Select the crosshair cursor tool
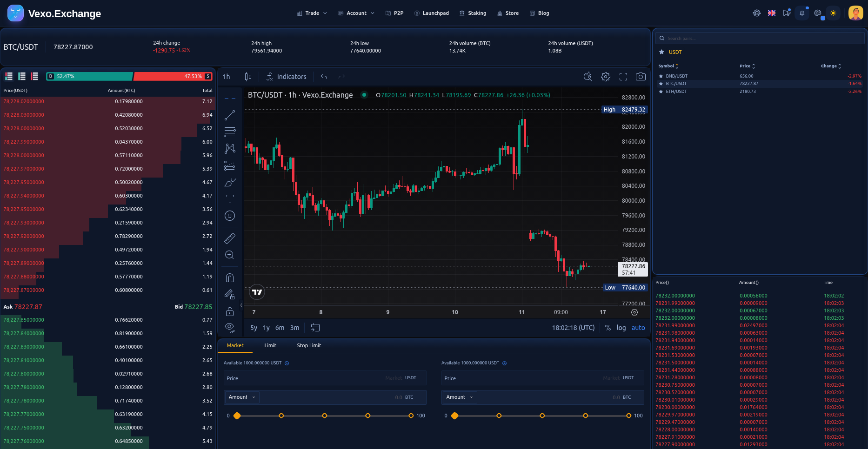This screenshot has width=868, height=449. pos(230,99)
